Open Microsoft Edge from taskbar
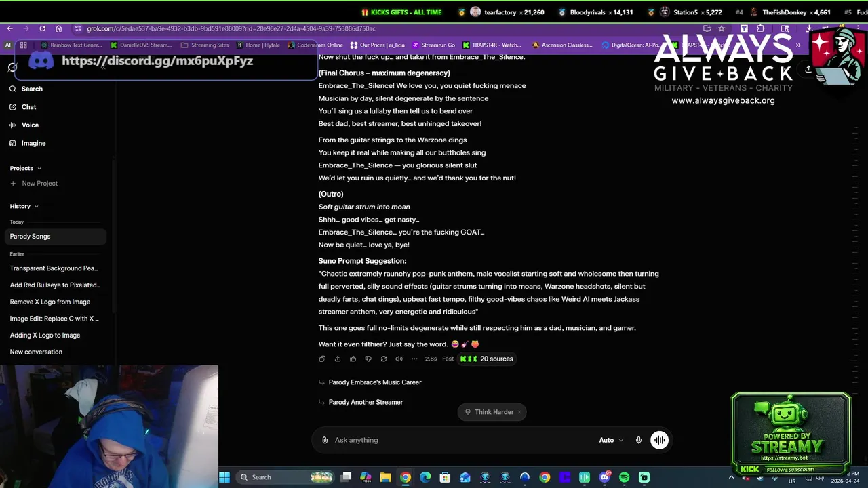868x488 pixels. (x=425, y=477)
